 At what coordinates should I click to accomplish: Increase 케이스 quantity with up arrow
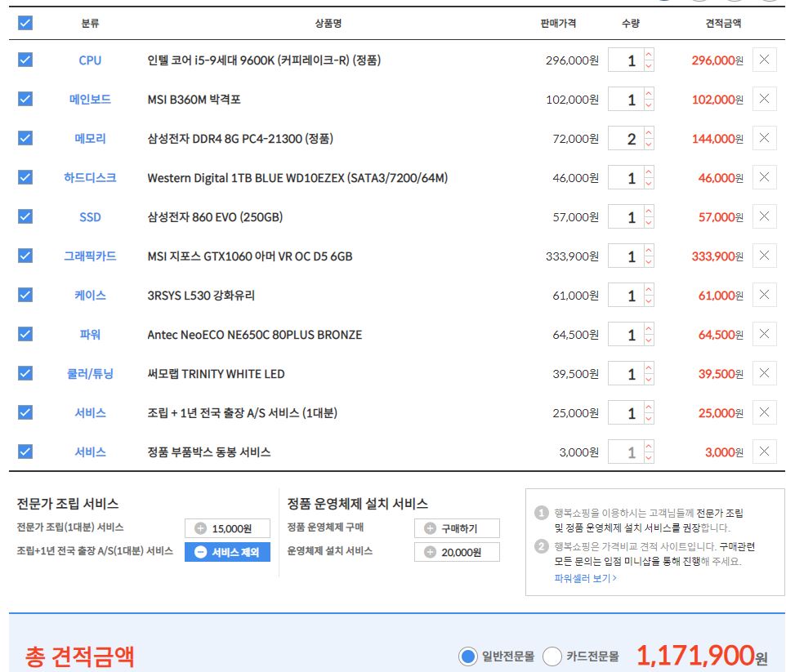click(x=649, y=289)
